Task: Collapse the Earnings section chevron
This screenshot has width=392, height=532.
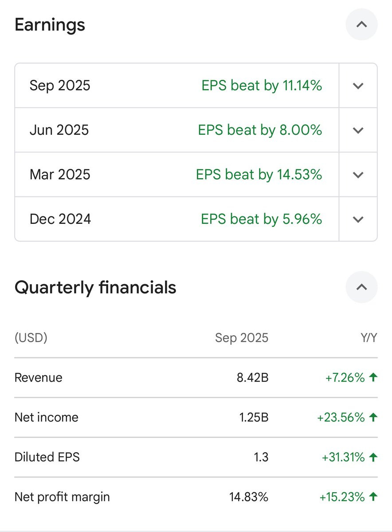Action: pos(361,24)
